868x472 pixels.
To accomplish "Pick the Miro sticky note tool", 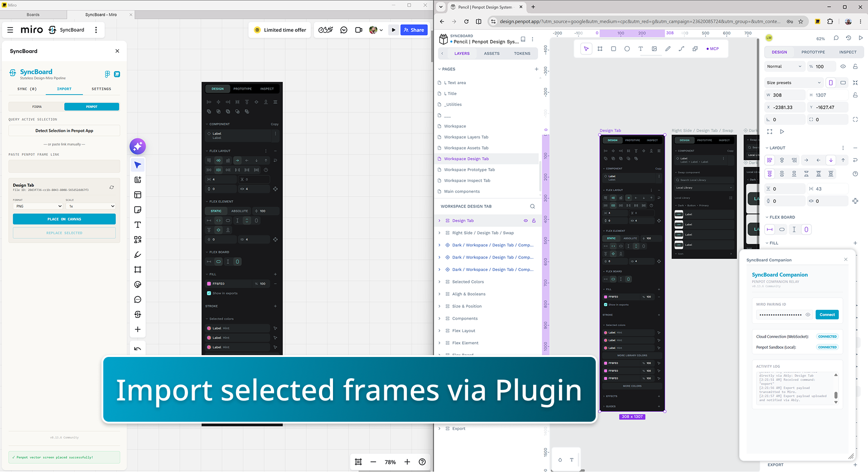I will 138,210.
